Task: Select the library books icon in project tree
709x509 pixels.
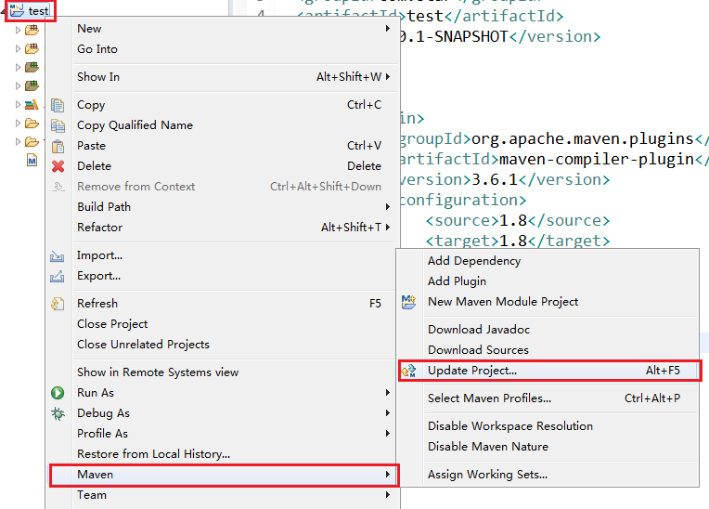Action: (x=31, y=105)
